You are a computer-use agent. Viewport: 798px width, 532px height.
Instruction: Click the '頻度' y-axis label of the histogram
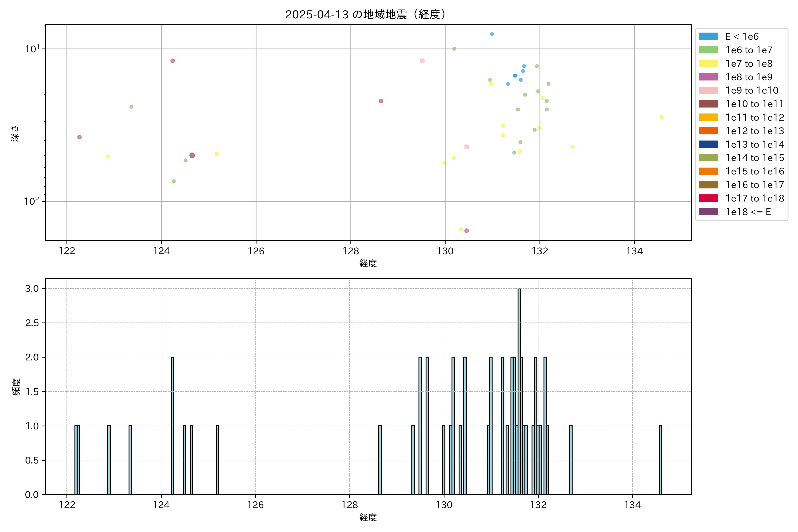pos(16,387)
